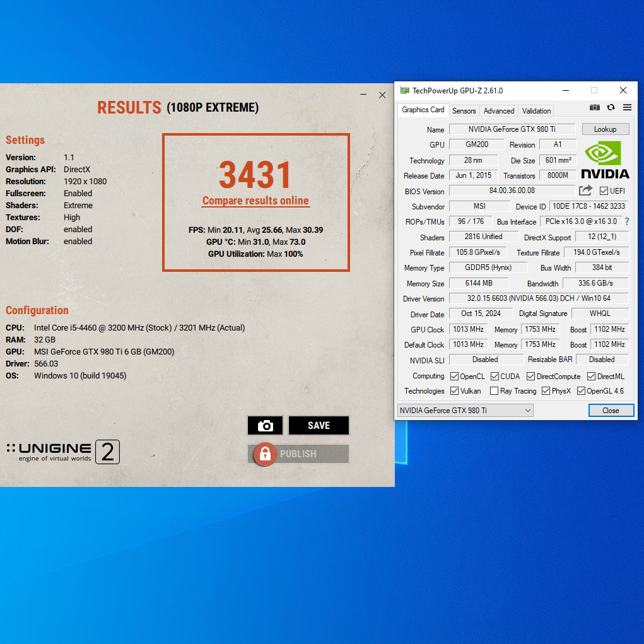Click the Texture Fillrate 194.0 GTexel/s field
Viewport: 644px width, 644px height.
(596, 252)
